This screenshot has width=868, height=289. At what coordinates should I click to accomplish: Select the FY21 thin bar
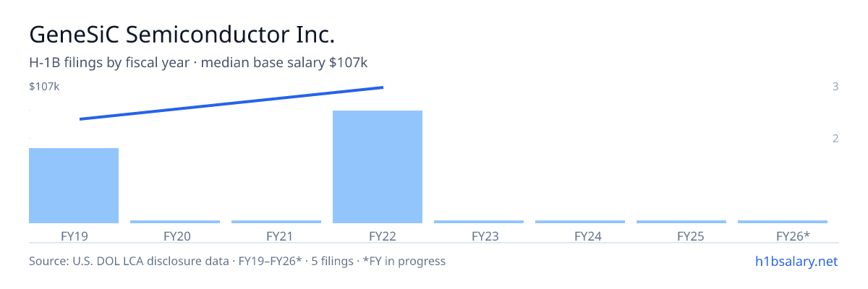point(276,222)
